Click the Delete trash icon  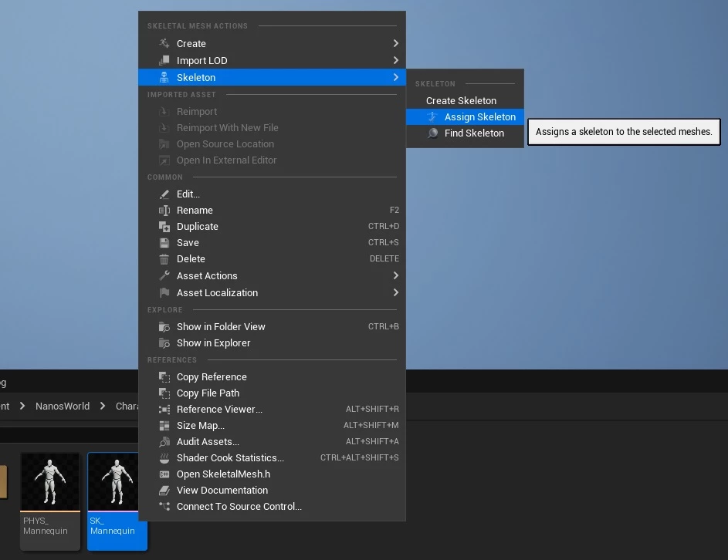[164, 259]
